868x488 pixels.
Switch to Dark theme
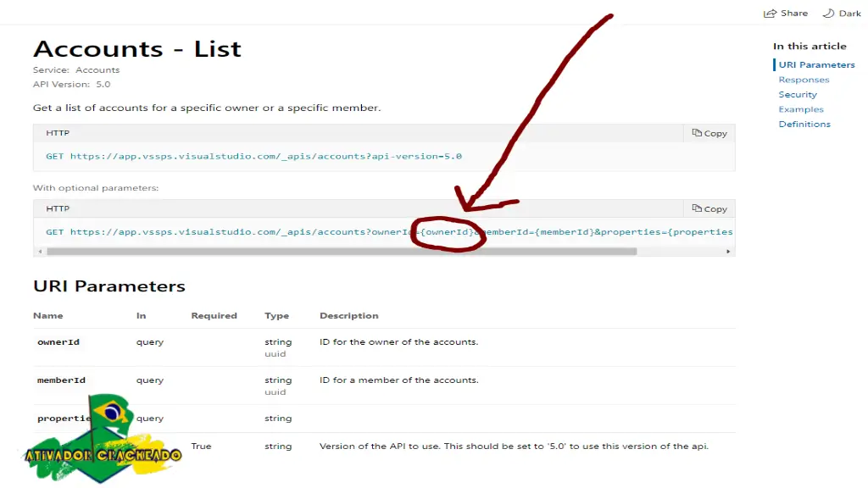(842, 14)
